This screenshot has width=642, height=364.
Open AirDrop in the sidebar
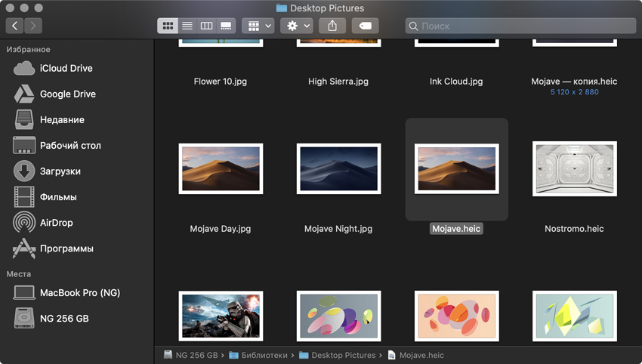(56, 223)
